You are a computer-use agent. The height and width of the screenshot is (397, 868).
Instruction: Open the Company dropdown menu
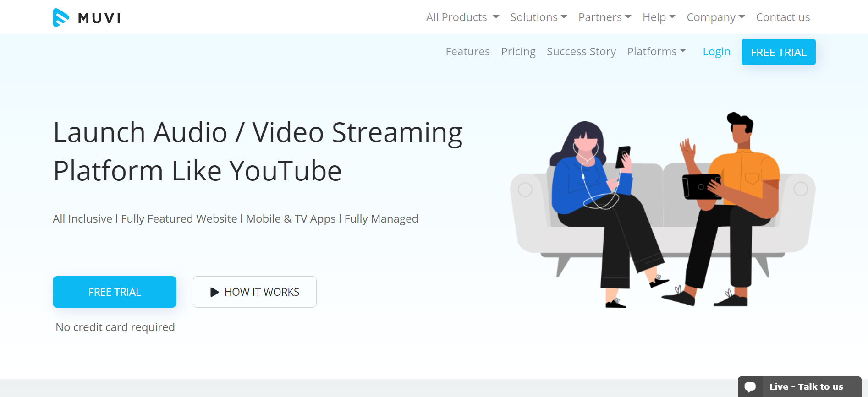[715, 17]
